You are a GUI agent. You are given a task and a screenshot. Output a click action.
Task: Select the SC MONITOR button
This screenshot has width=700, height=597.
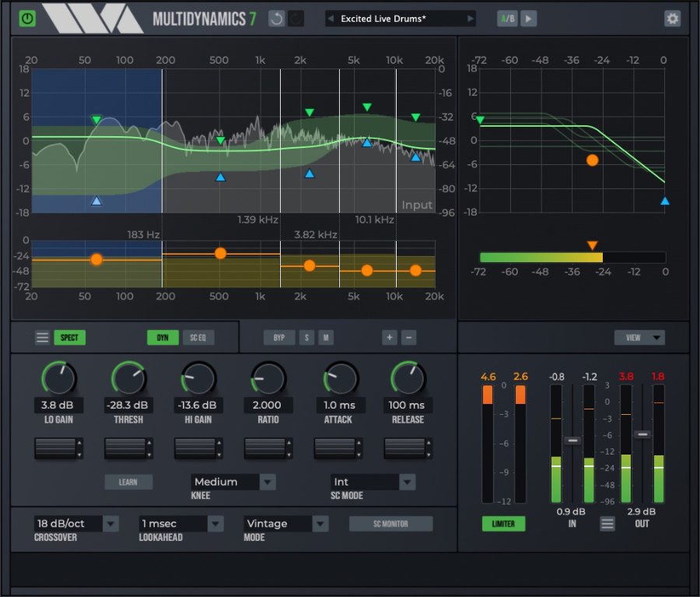coord(390,524)
